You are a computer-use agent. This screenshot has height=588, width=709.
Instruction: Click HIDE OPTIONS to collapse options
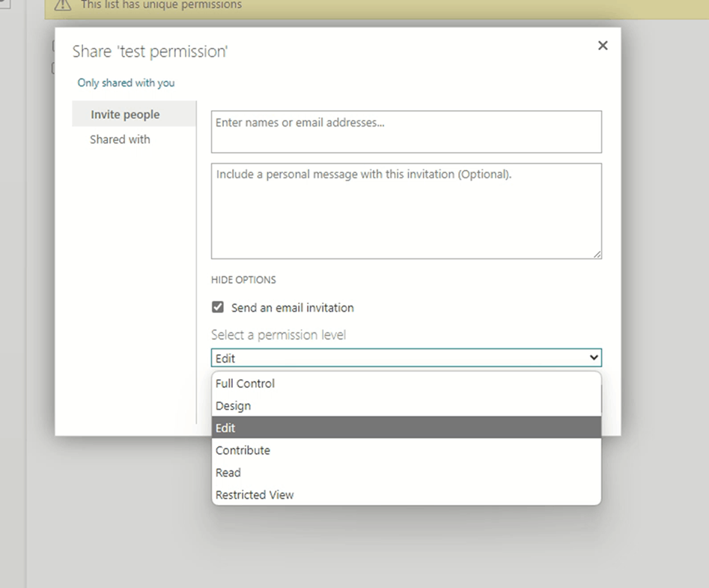pyautogui.click(x=243, y=279)
